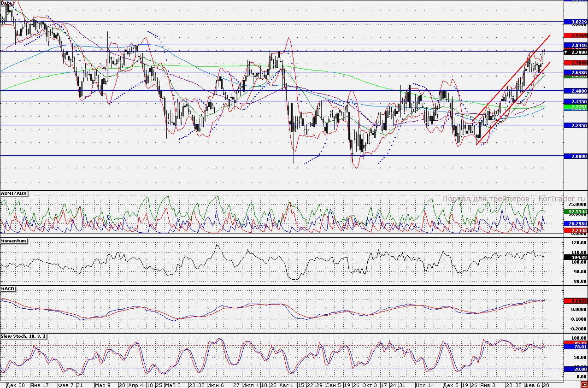Click the blue 2.0000 support level tag
Screen dimensions: 588x388
click(x=576, y=156)
